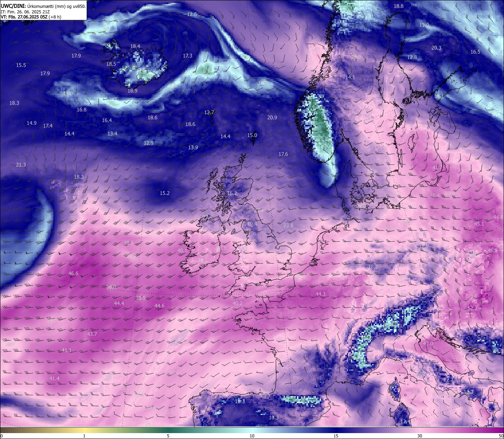Image resolution: width=504 pixels, height=439 pixels.
Task: Click the 14.9 value label
Action: click(31, 123)
